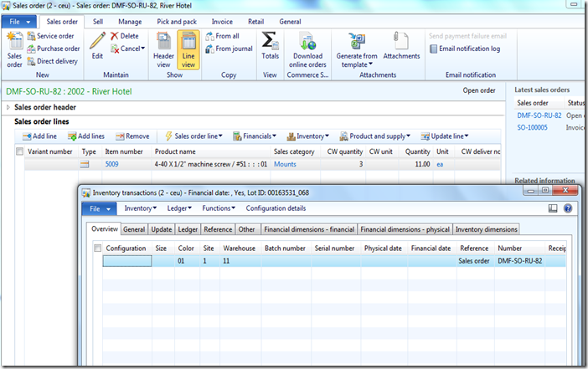The width and height of the screenshot is (588, 369).
Task: Click the Configuration cell input field
Action: pos(127,261)
